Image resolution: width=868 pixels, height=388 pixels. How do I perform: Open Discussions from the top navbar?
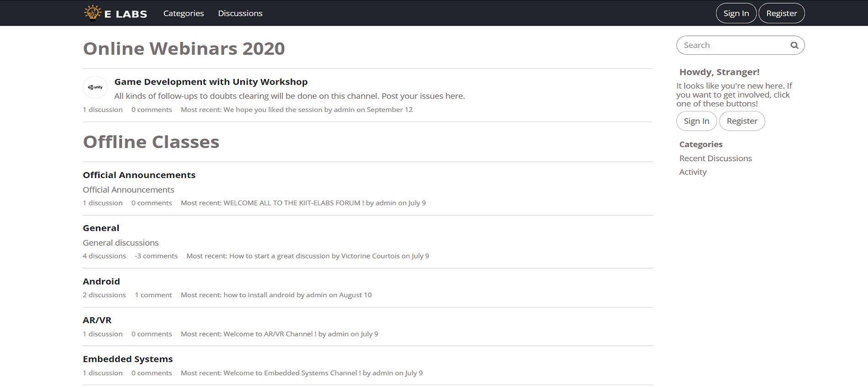(x=240, y=13)
